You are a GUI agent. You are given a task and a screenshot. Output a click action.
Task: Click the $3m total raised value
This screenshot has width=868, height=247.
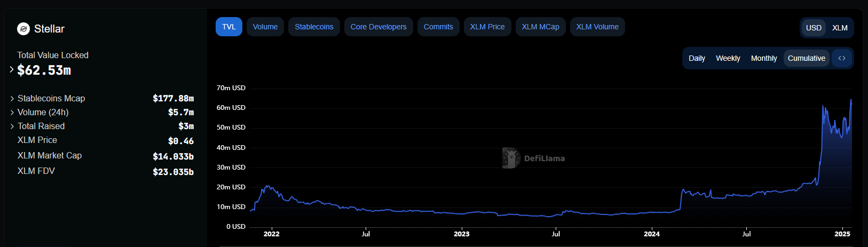(x=186, y=126)
